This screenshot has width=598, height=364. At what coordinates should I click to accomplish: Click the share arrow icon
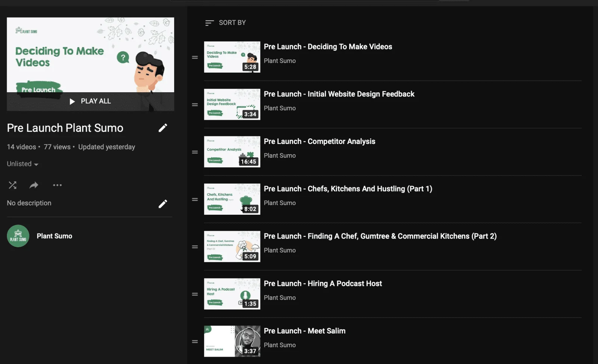point(34,185)
